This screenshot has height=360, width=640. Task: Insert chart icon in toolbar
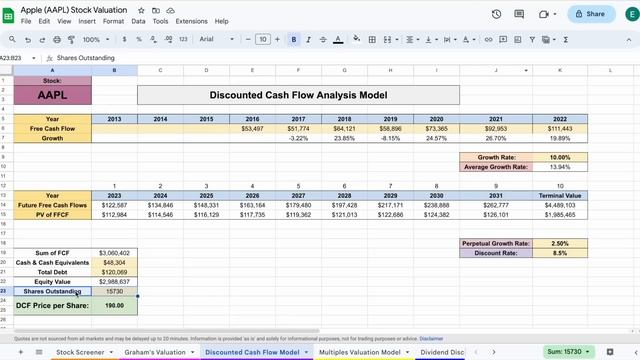tap(518, 40)
